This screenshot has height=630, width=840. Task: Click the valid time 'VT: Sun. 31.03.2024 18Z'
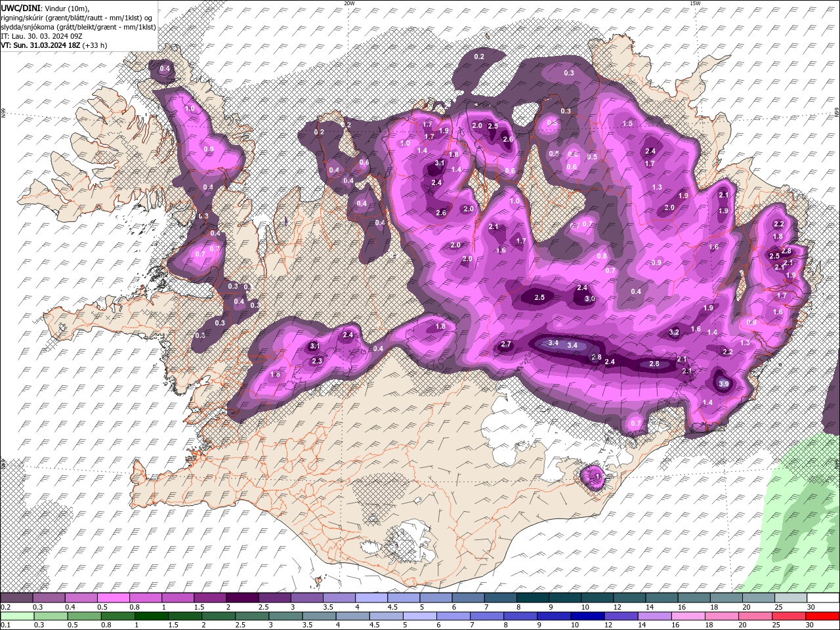40,45
